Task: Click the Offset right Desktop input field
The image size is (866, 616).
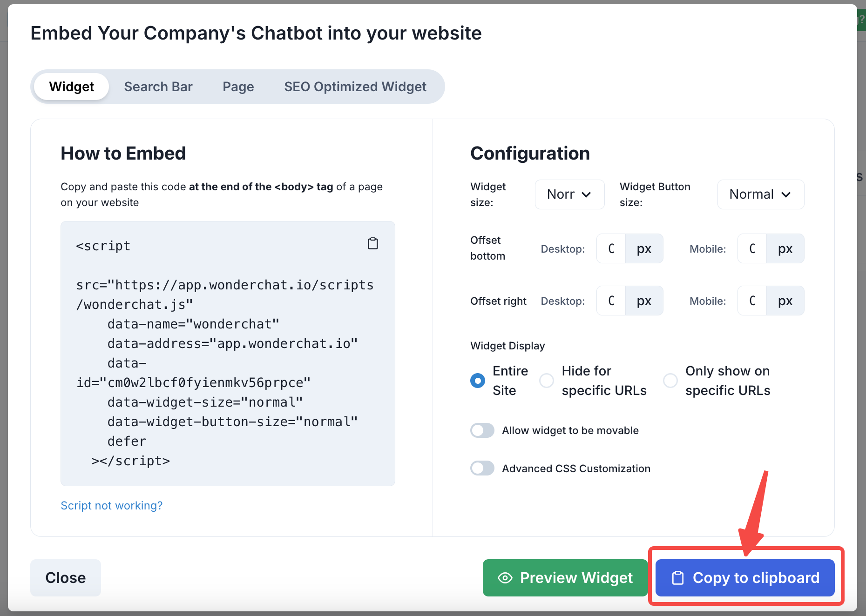Action: pos(611,301)
